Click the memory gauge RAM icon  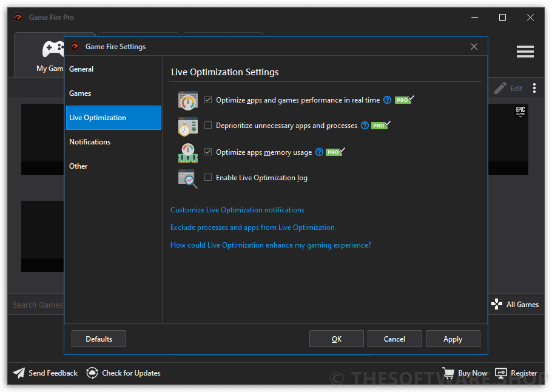pyautogui.click(x=188, y=153)
